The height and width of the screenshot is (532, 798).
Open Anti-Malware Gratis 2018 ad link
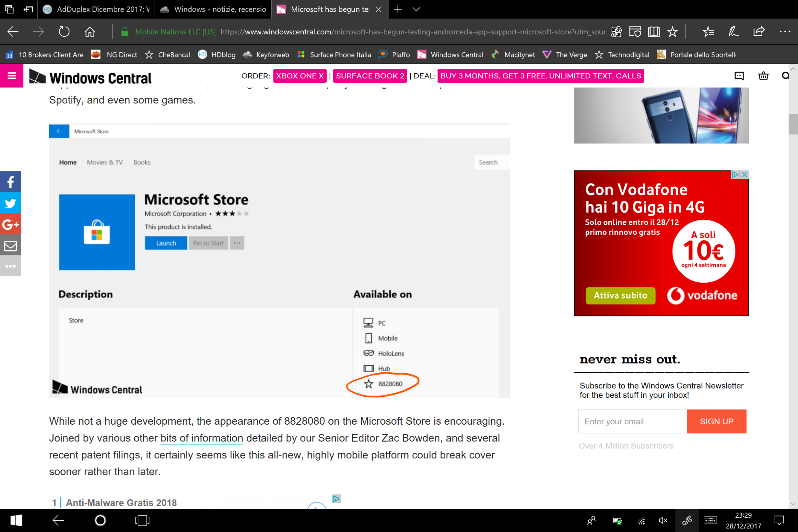[x=121, y=502]
